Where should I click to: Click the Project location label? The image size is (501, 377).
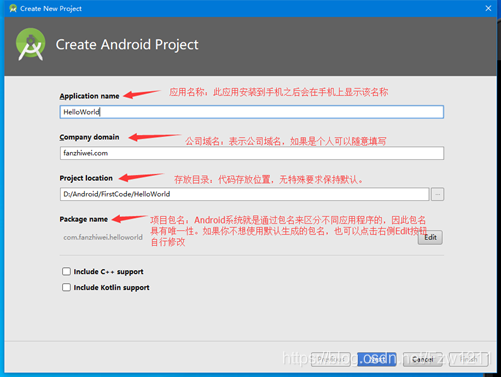(x=86, y=178)
